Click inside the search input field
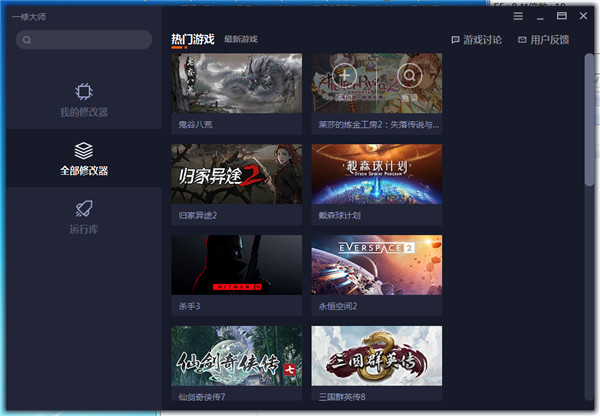600x416 pixels. coord(84,40)
